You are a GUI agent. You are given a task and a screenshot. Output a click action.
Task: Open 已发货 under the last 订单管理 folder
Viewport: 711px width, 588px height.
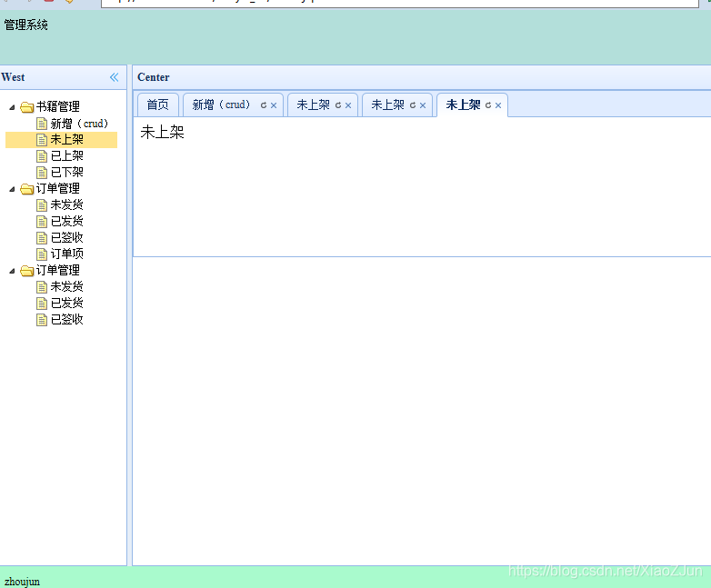[66, 304]
